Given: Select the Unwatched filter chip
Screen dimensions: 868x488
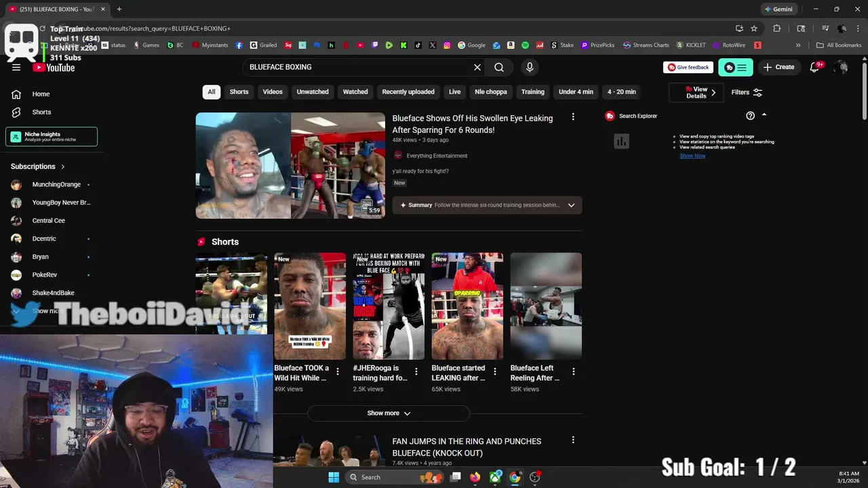Looking at the screenshot, I should [313, 92].
